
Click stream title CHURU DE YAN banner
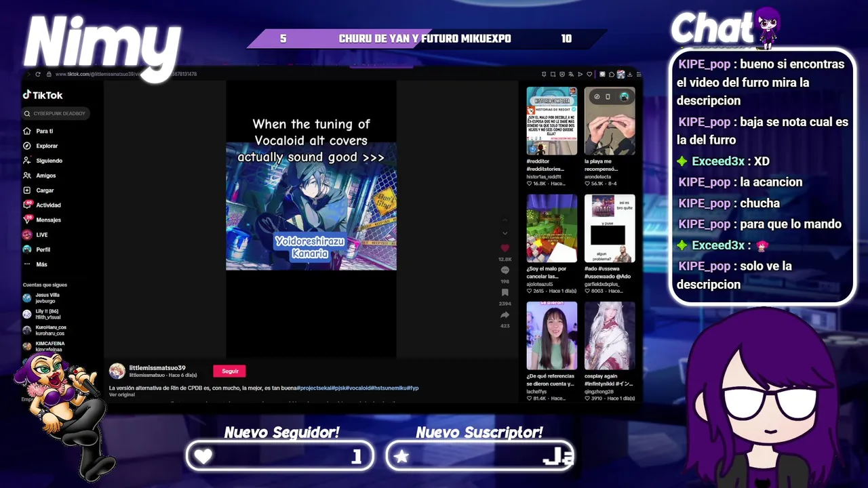point(425,39)
